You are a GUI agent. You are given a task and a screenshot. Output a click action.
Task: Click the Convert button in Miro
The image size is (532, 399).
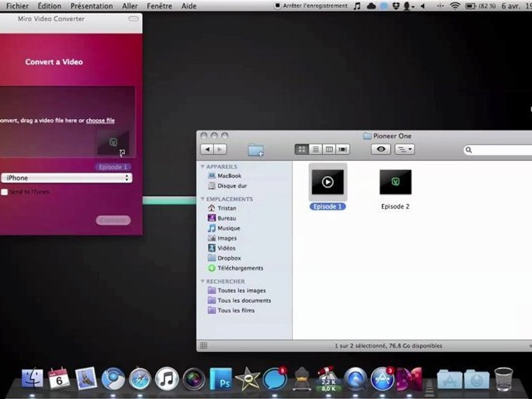[x=113, y=220]
